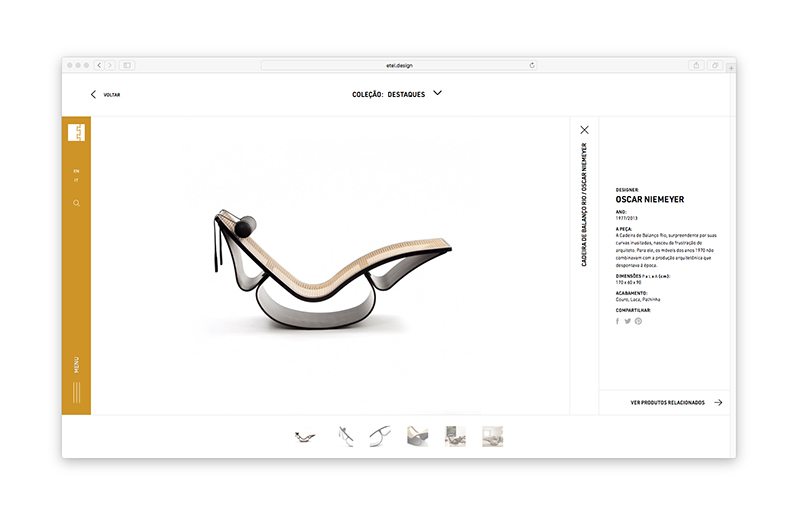Share on Pinterest icon
Viewport: 800px width, 517px height.
click(x=638, y=321)
